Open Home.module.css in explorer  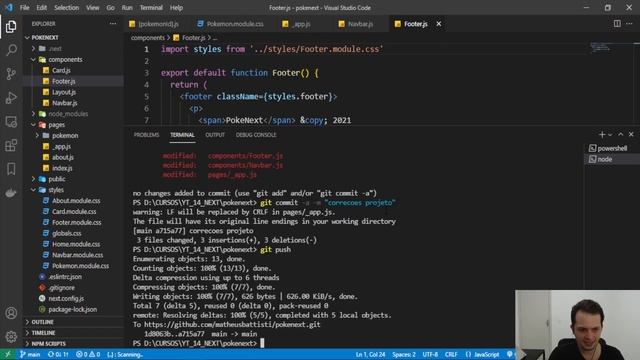(76, 244)
